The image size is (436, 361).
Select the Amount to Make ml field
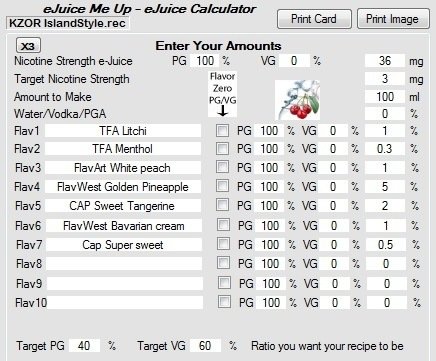pos(385,97)
